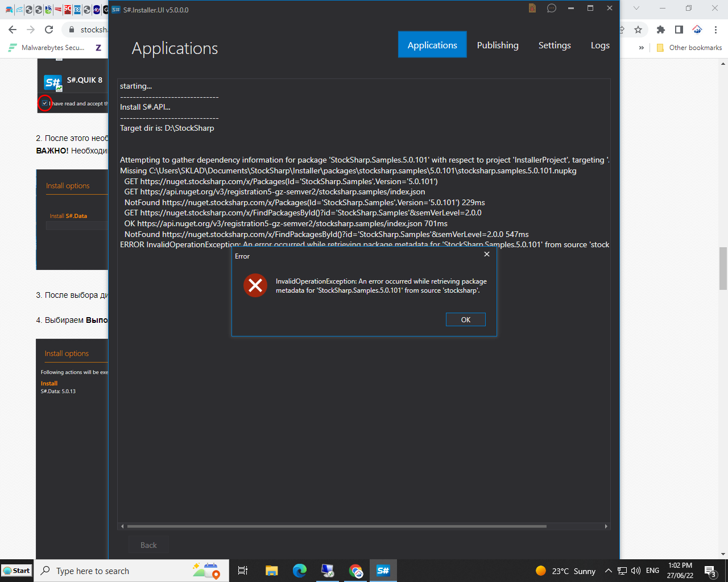This screenshot has height=582, width=728.
Task: Click the padlock icon in Chrome address bar
Action: tap(71, 30)
